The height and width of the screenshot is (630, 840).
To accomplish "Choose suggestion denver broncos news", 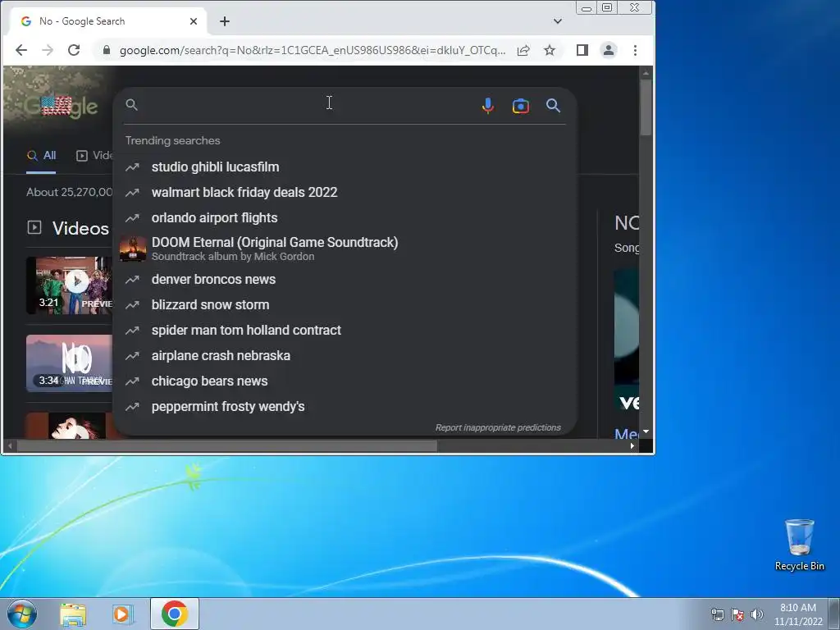I will (x=345, y=280).
